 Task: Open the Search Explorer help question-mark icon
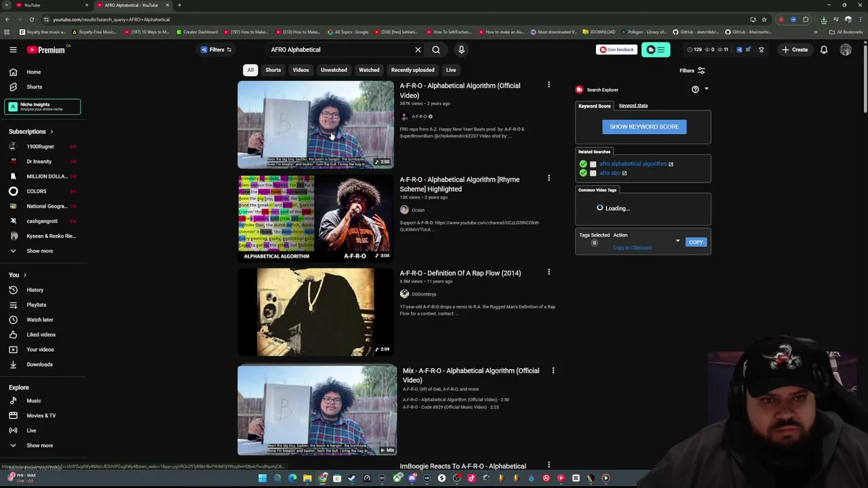(x=695, y=89)
